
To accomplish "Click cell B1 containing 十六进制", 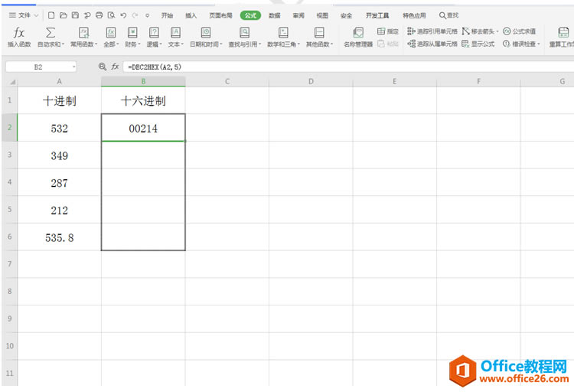I will [143, 100].
